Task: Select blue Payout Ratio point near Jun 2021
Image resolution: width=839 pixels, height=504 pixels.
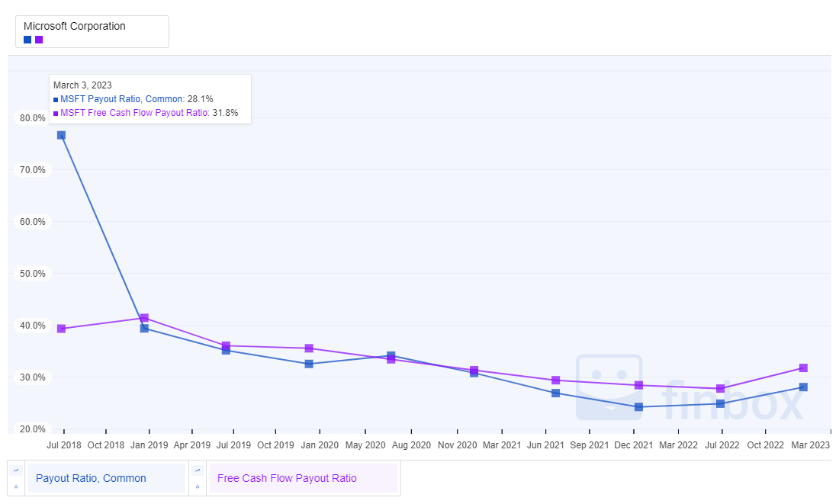Action: (555, 393)
